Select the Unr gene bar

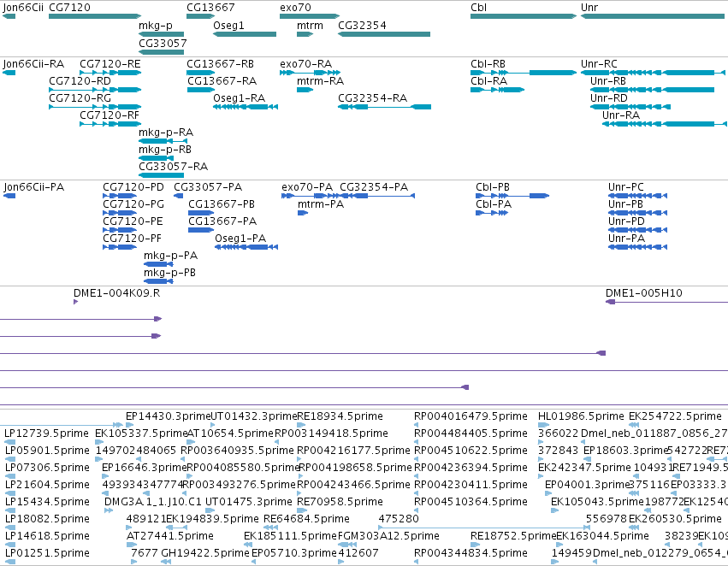pos(654,16)
